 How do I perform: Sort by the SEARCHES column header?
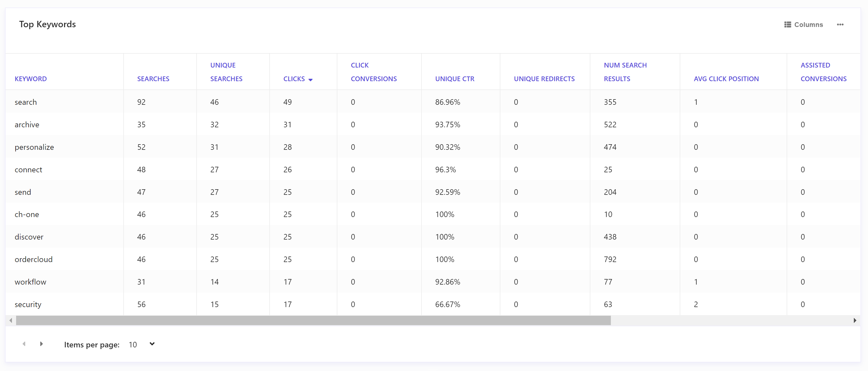(x=153, y=79)
